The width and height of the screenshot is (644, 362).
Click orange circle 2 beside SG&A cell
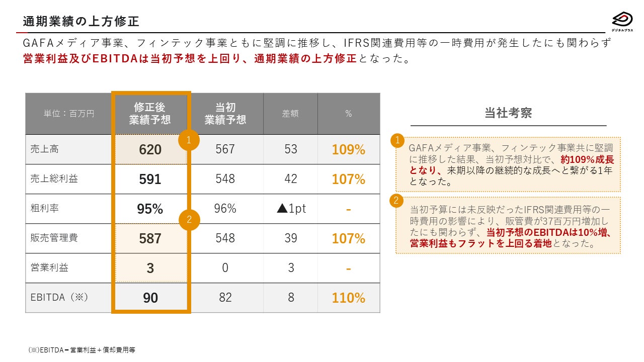tap(189, 220)
